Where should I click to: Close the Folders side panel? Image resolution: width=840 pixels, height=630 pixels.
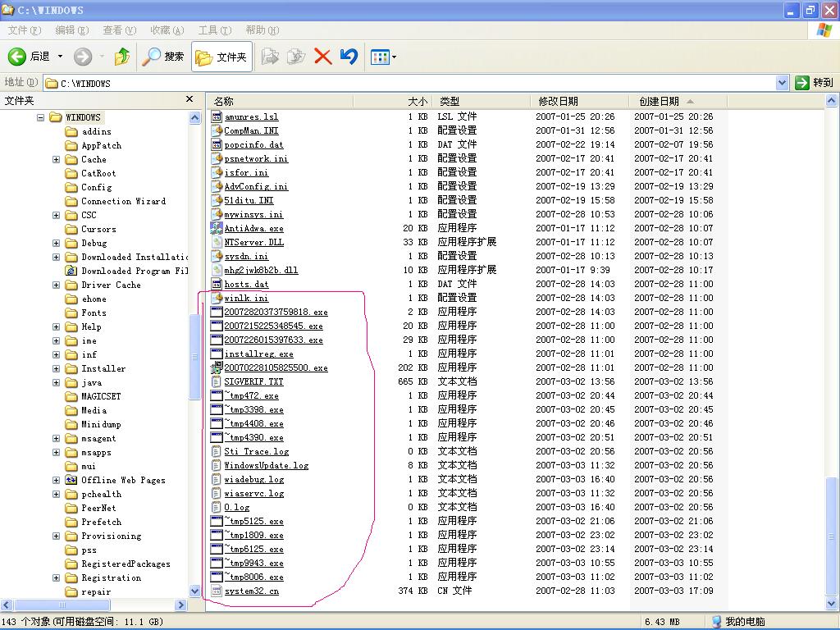click(189, 99)
